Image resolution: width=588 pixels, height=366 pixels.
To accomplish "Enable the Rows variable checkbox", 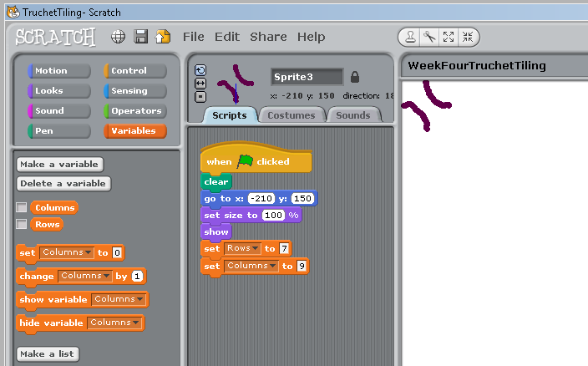I will (x=21, y=224).
